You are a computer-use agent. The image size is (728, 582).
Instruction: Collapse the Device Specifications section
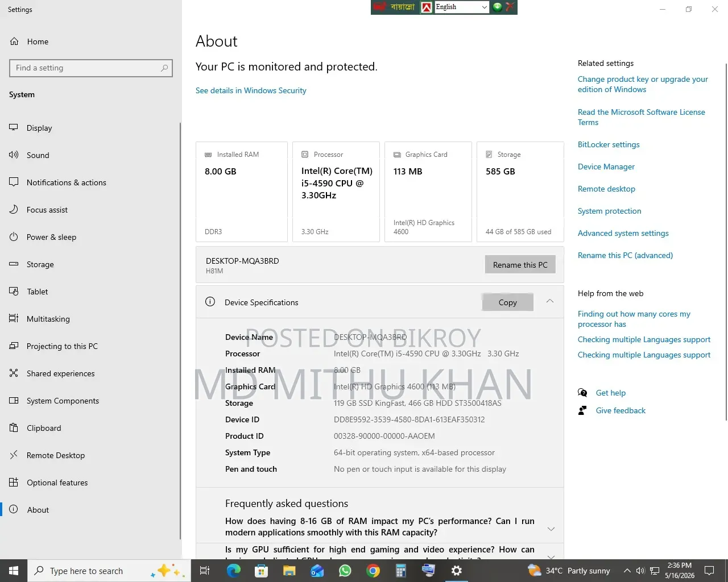pos(550,301)
